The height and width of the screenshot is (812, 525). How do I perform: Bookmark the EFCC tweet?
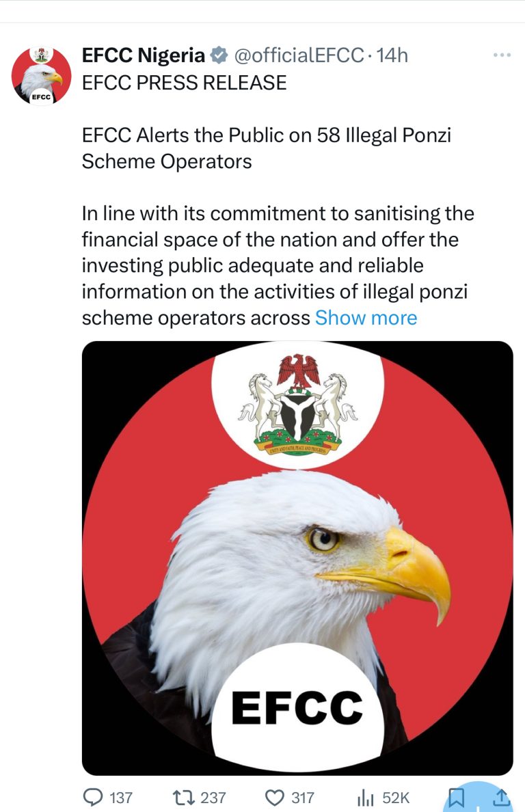[455, 797]
